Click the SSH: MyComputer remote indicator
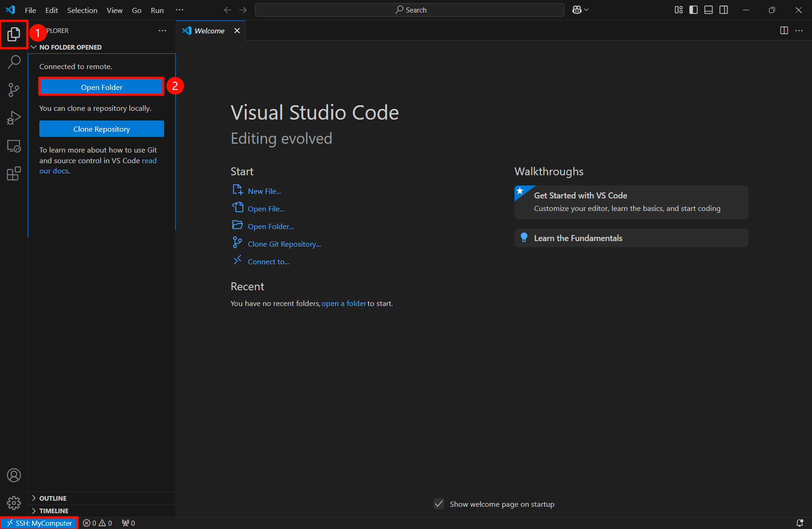The image size is (812, 529). tap(39, 523)
